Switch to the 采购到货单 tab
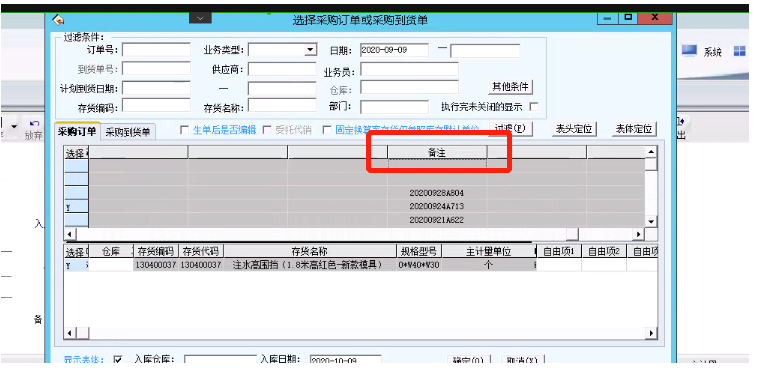The image size is (768, 368). pyautogui.click(x=128, y=131)
